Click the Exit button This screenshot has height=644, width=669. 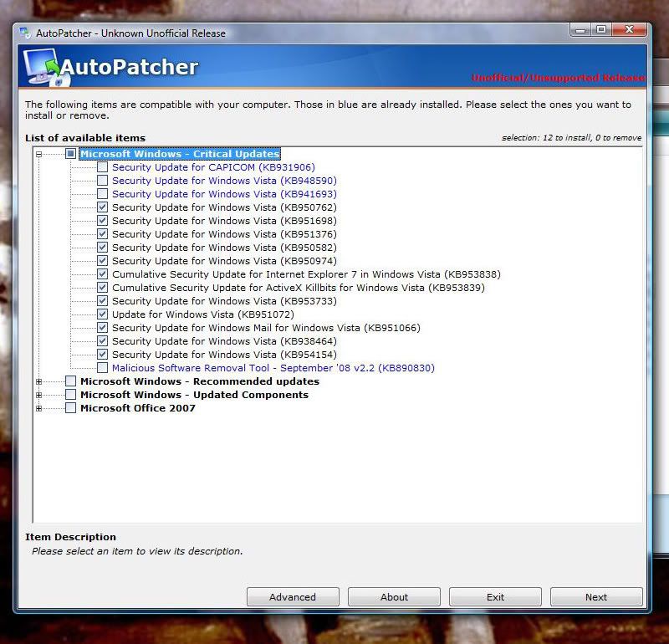click(x=495, y=596)
